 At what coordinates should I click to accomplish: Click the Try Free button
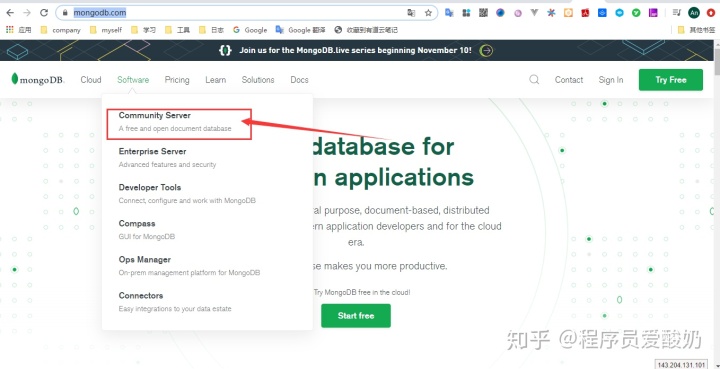pos(670,80)
